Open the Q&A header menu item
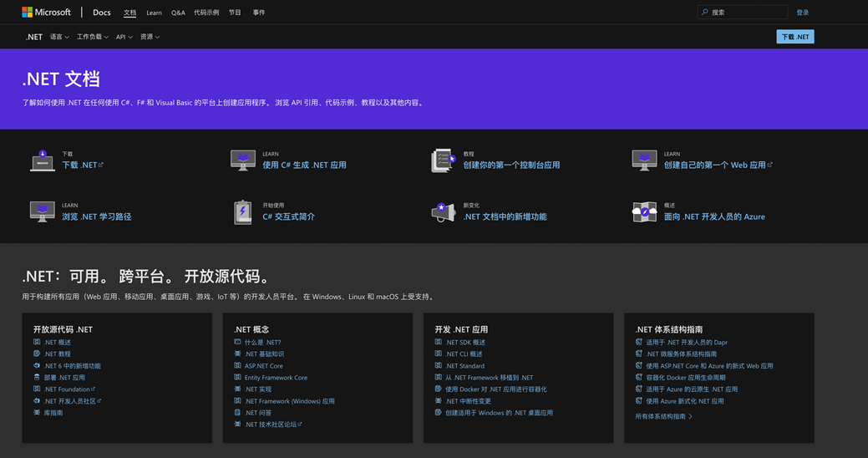868x458 pixels. click(x=178, y=13)
